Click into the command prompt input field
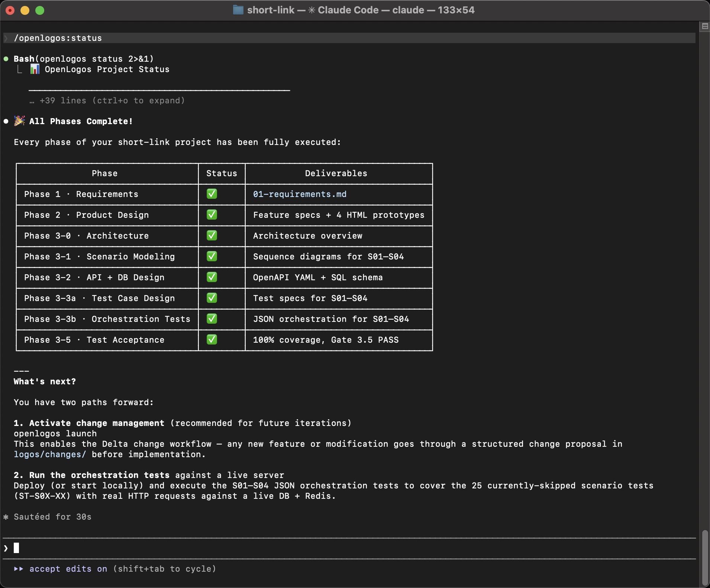The height and width of the screenshot is (588, 710). click(335, 548)
